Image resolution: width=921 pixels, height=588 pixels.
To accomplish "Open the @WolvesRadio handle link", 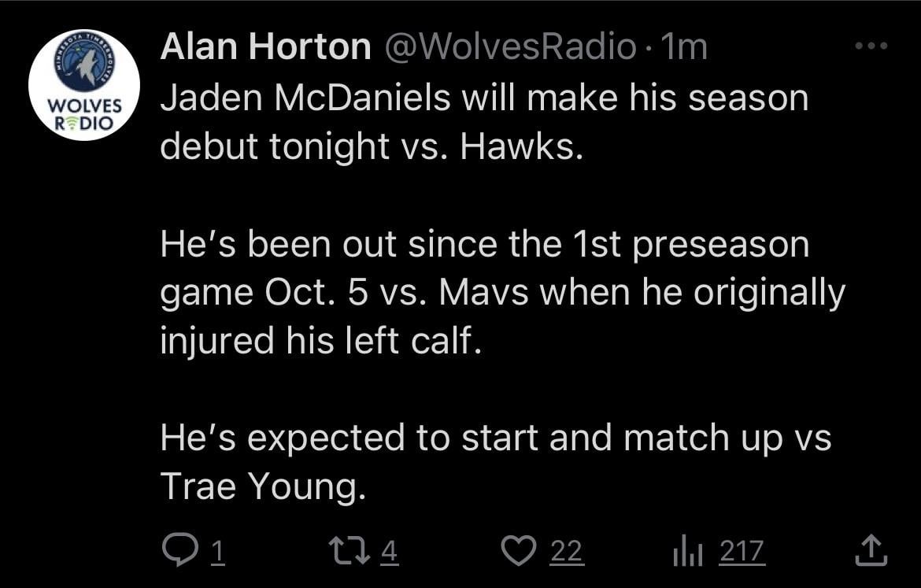I will coord(510,48).
